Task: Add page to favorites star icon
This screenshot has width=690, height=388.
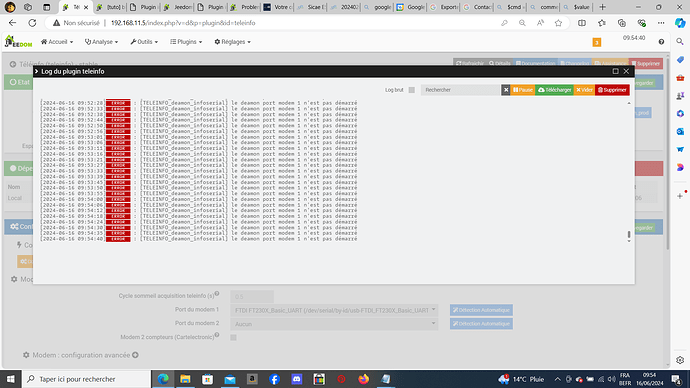Action: [558, 23]
